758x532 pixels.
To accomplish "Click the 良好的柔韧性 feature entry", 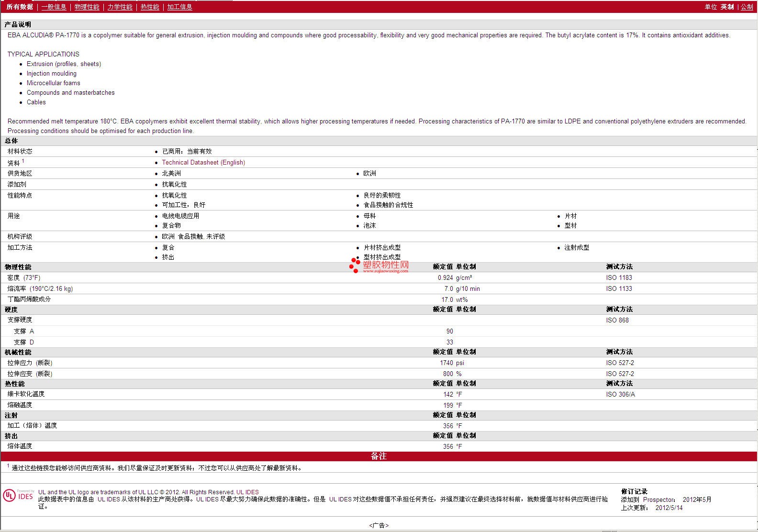I will pyautogui.click(x=382, y=195).
